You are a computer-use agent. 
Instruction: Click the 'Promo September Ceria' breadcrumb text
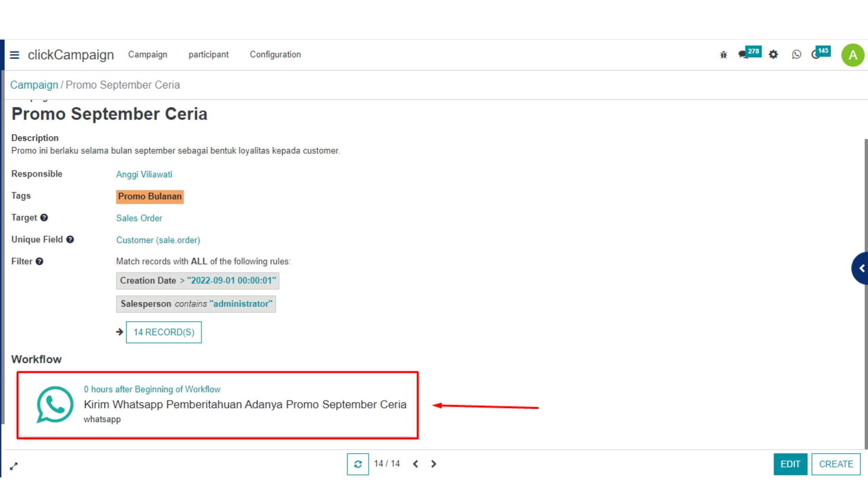pyautogui.click(x=123, y=85)
